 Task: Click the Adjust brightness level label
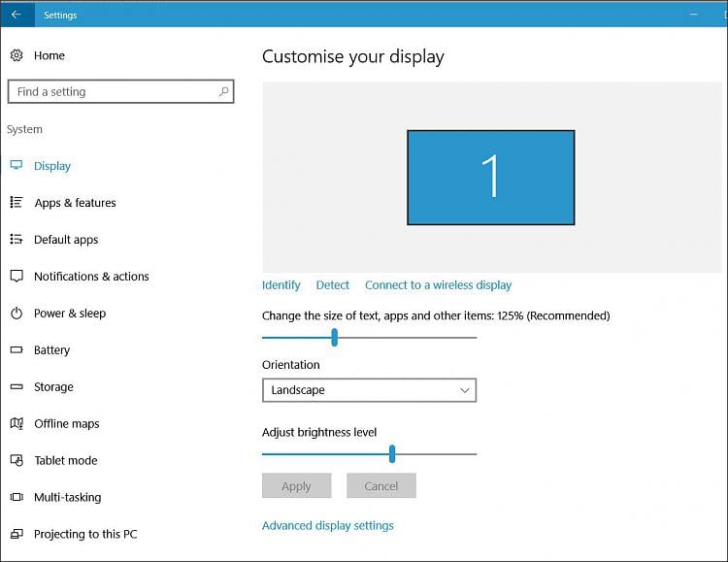[x=319, y=432]
